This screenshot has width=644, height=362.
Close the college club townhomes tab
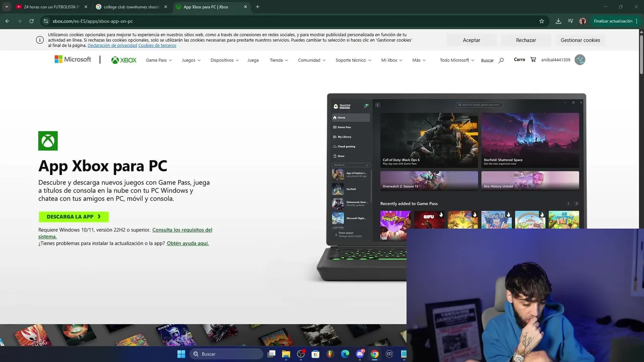166,7
